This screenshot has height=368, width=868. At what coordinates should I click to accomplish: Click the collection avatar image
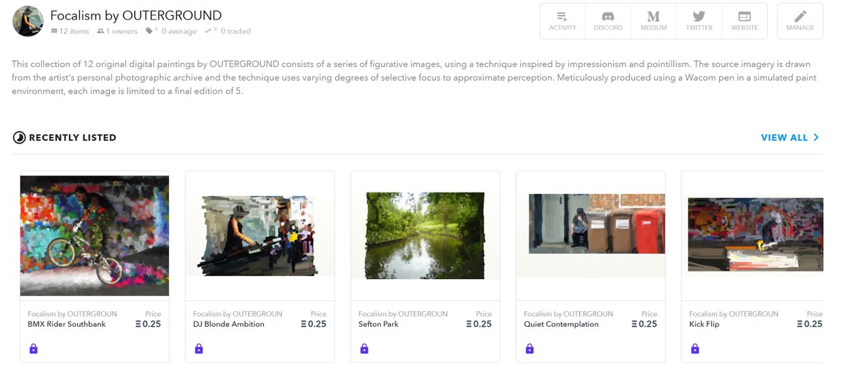coord(28,21)
